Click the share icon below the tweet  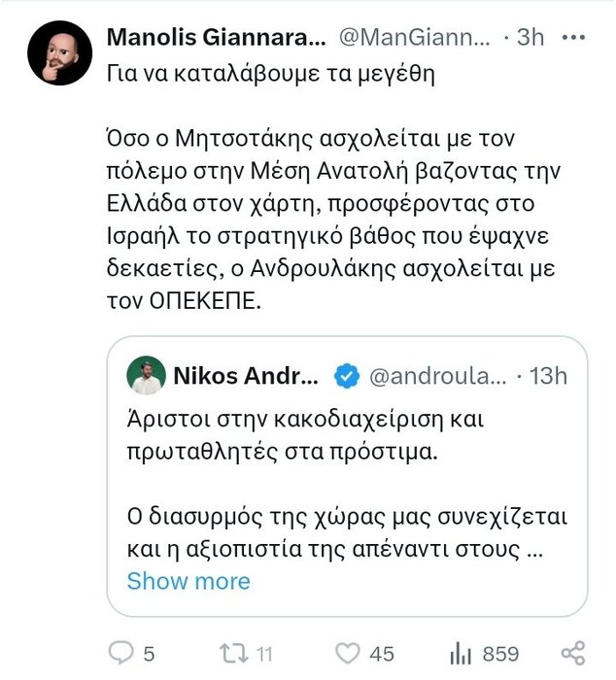click(x=573, y=653)
